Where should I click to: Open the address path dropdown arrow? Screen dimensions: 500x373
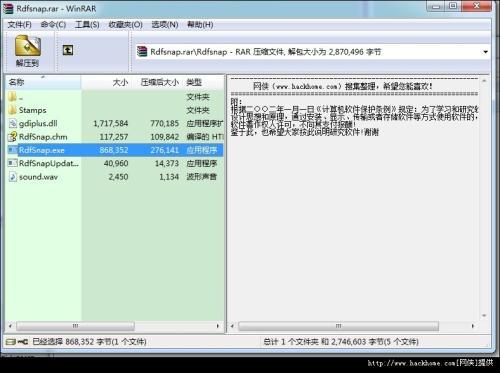(x=485, y=52)
